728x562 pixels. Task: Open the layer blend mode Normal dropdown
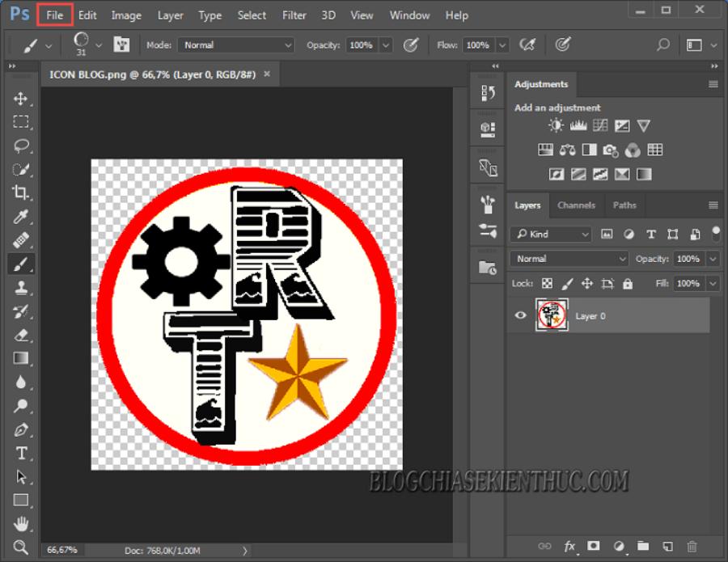tap(569, 259)
